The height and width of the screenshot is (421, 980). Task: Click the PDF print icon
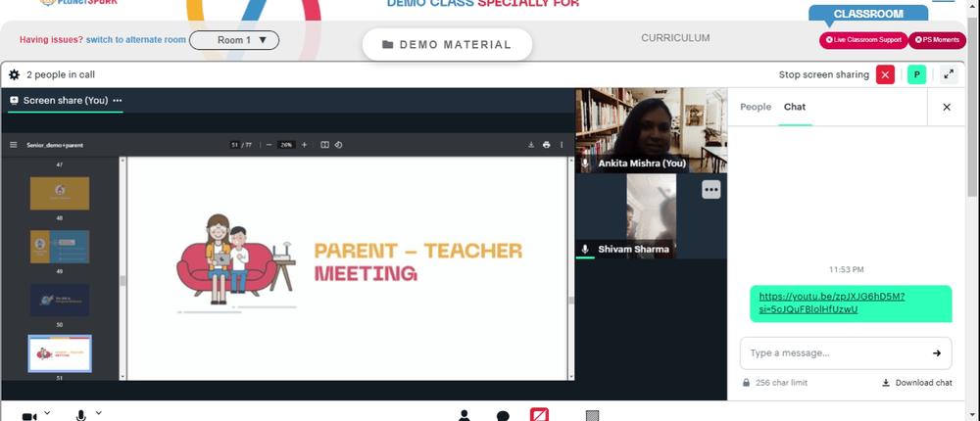[546, 145]
